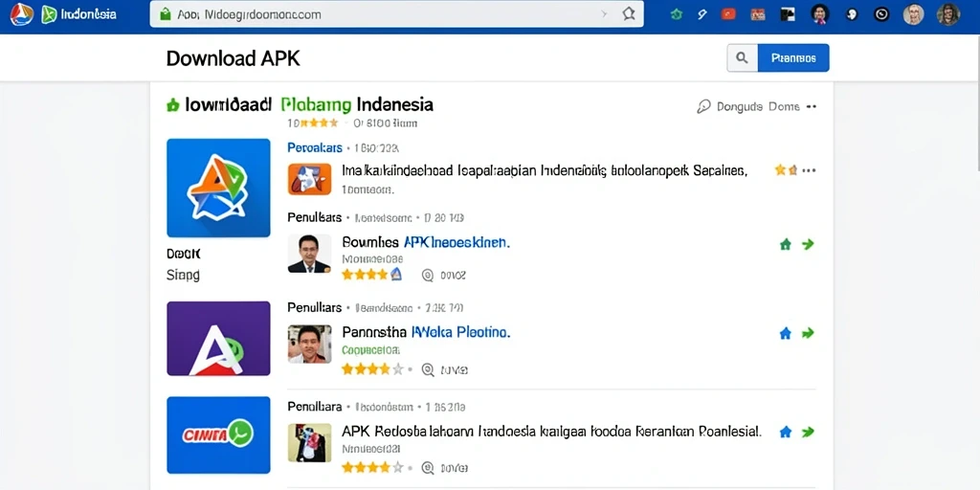
Task: Click the search icon under Panonstha rating
Action: 428,370
